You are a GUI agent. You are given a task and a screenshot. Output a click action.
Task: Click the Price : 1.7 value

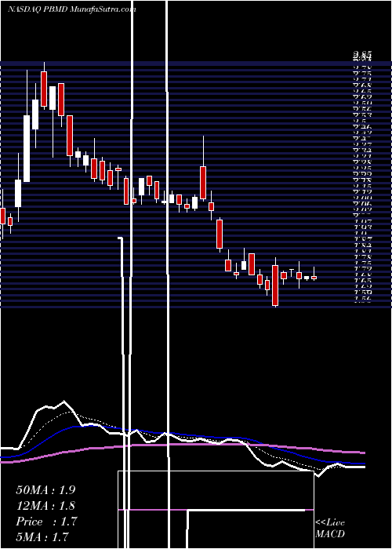(x=46, y=522)
